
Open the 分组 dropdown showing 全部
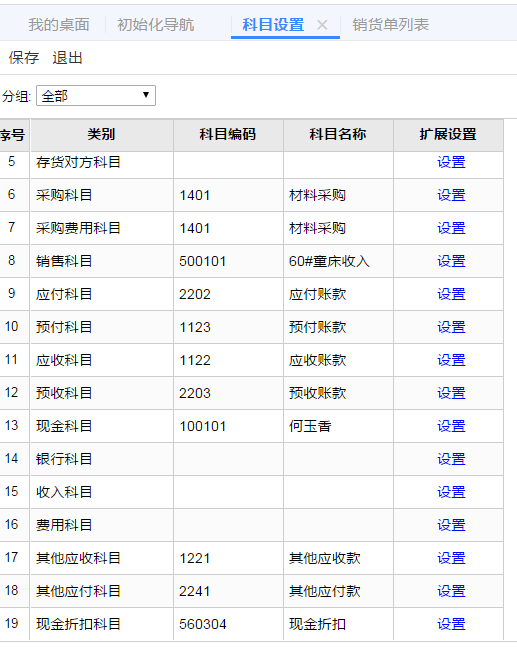(x=96, y=96)
